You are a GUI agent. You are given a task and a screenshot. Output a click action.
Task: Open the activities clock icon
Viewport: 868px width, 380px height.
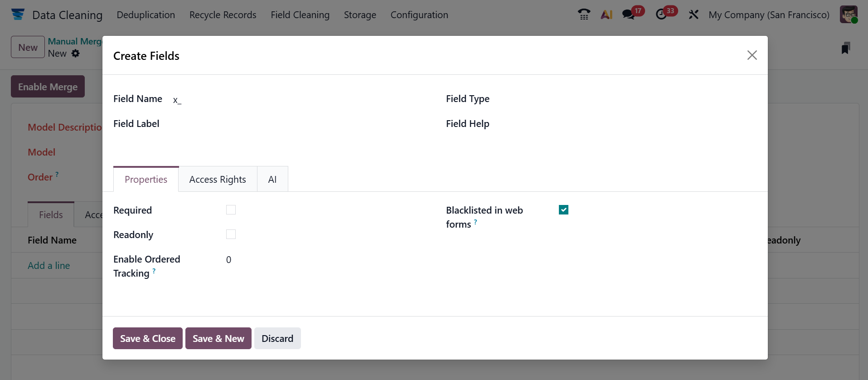click(661, 15)
